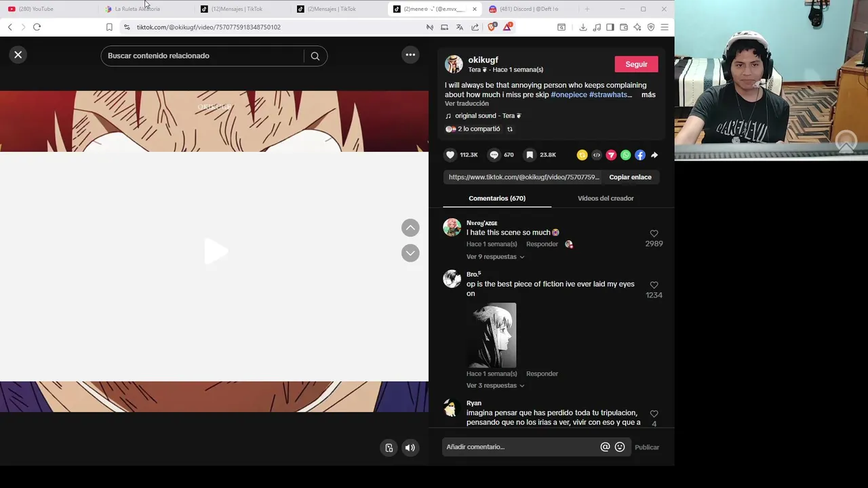Click the 2 lo compartió badge
The width and height of the screenshot is (868, 488).
(x=473, y=129)
